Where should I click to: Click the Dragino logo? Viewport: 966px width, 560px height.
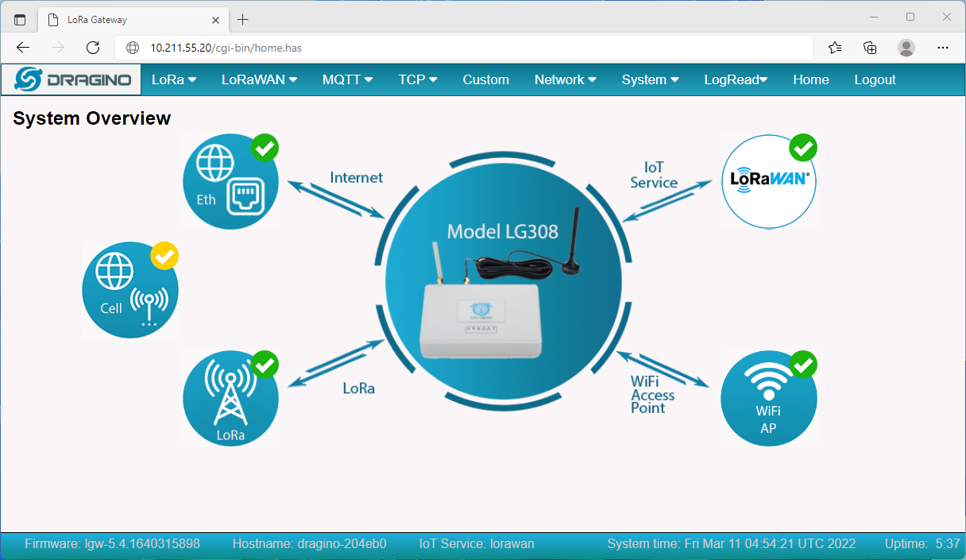[x=71, y=79]
